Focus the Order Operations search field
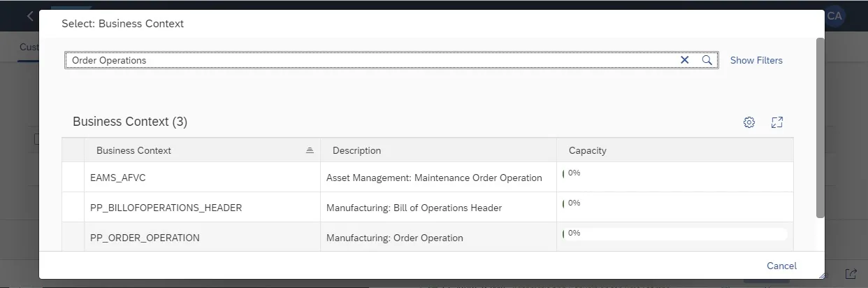The height and width of the screenshot is (288, 868). pos(370,60)
